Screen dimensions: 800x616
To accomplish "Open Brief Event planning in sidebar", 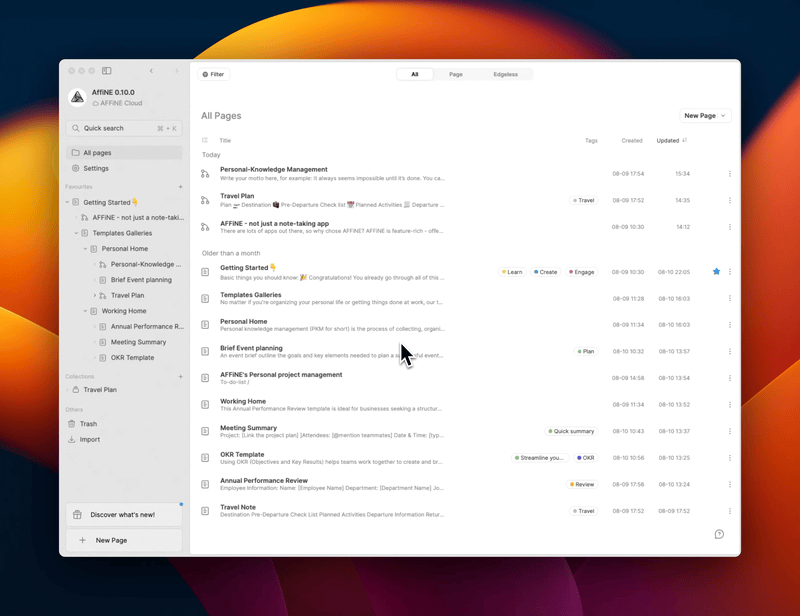I will click(x=141, y=280).
